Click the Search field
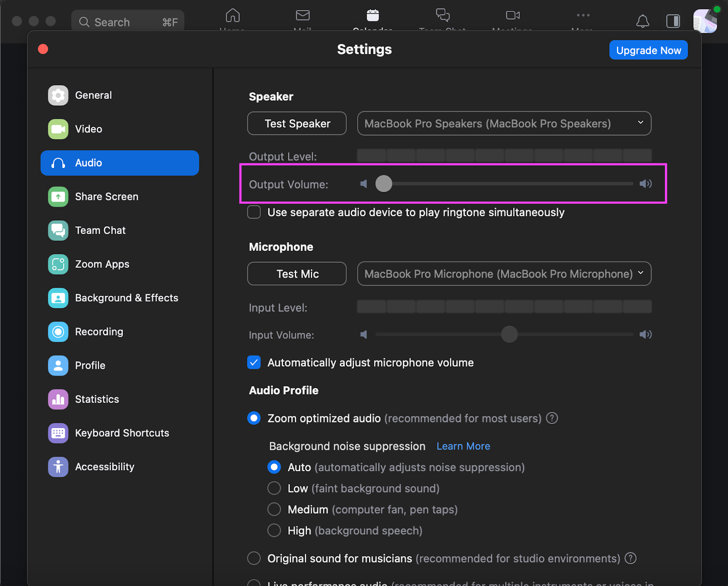The height and width of the screenshot is (586, 728). tap(127, 21)
